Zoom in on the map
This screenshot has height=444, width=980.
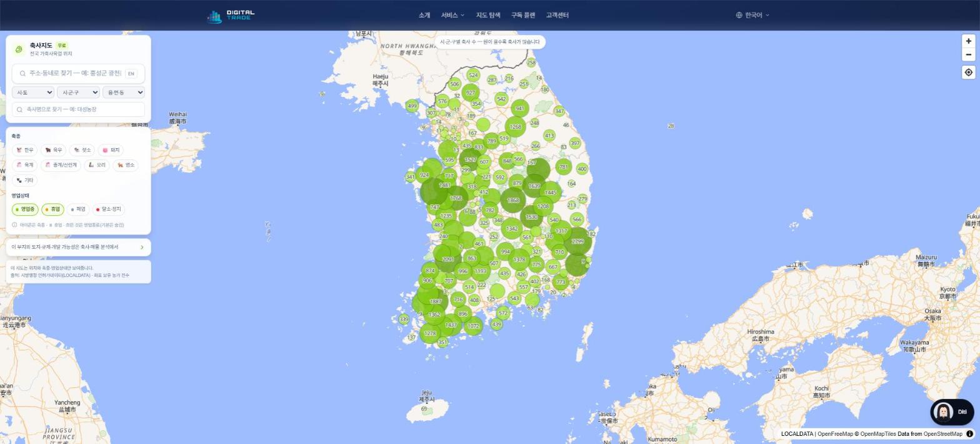[968, 41]
